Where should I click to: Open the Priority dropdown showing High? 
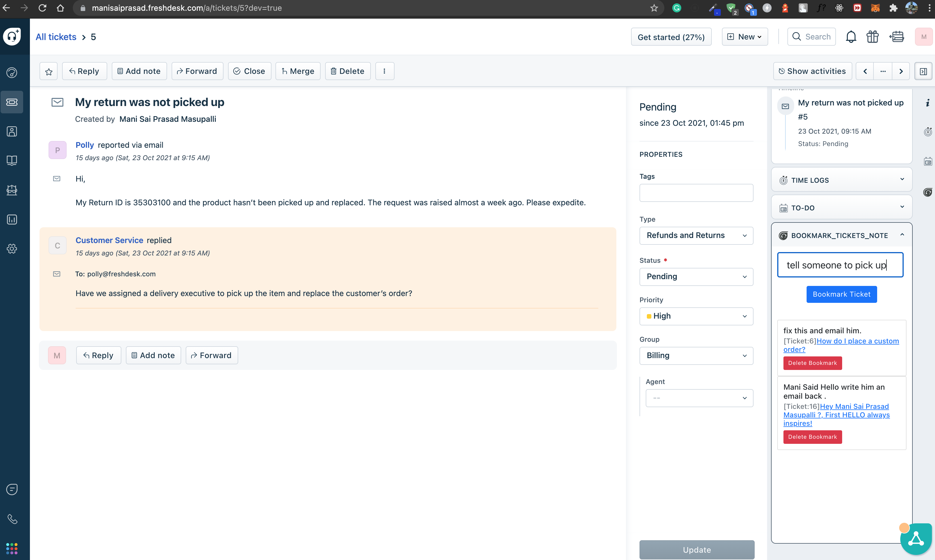coord(696,316)
